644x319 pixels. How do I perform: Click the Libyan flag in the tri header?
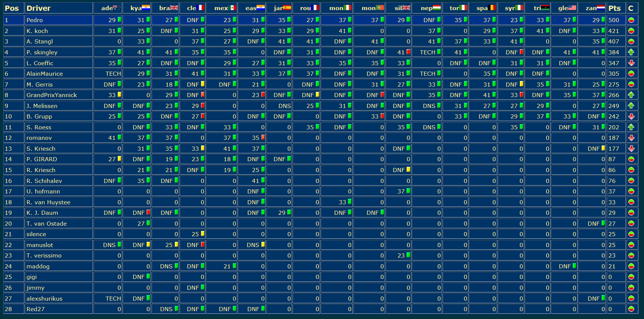pyautogui.click(x=546, y=7)
